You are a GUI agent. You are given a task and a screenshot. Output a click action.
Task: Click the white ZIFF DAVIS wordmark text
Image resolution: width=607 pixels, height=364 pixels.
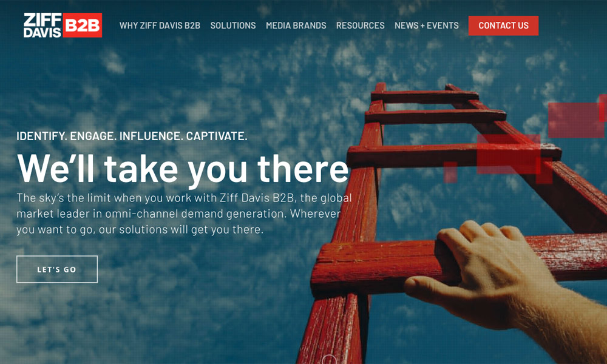42,25
